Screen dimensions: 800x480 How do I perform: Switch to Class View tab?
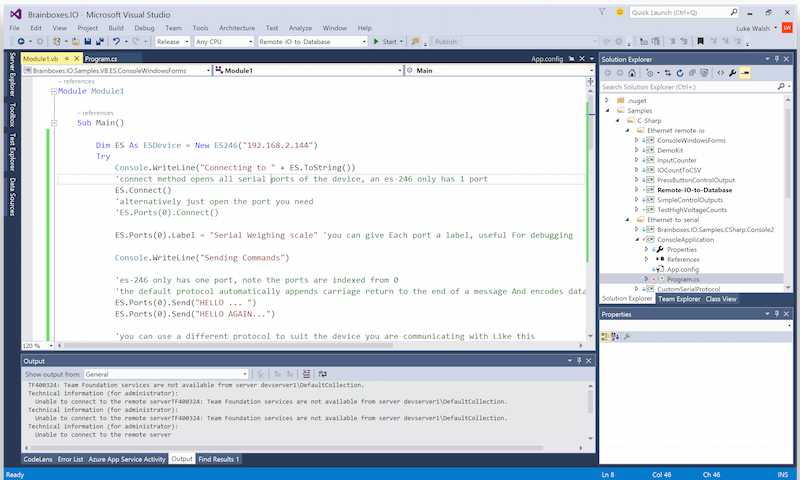point(721,299)
